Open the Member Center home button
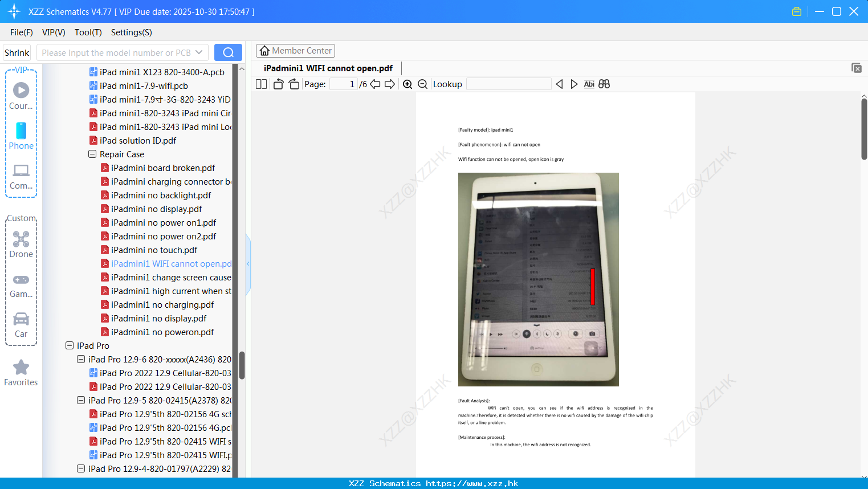Screen dimensions: 868x489 (x=295, y=51)
